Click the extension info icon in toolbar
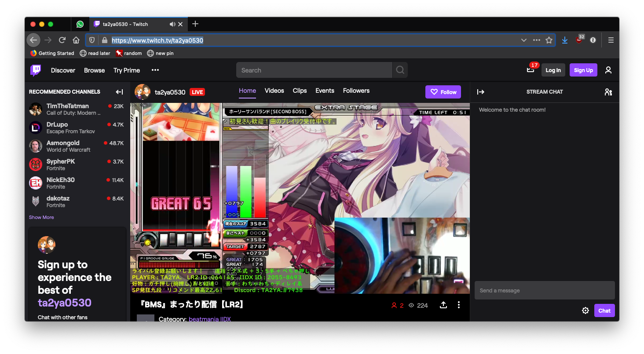This screenshot has height=354, width=644. click(x=593, y=40)
